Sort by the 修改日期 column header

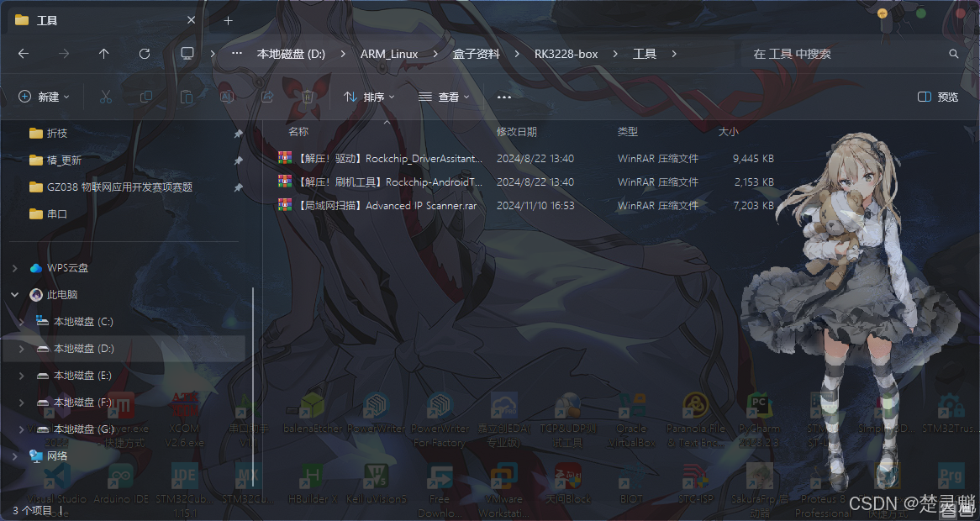[516, 131]
